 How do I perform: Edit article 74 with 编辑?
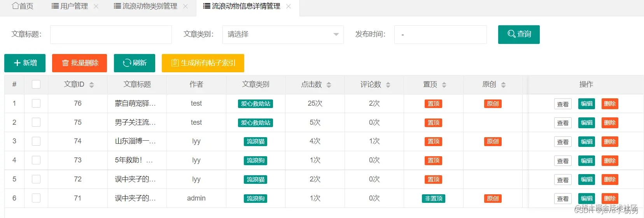pos(586,142)
